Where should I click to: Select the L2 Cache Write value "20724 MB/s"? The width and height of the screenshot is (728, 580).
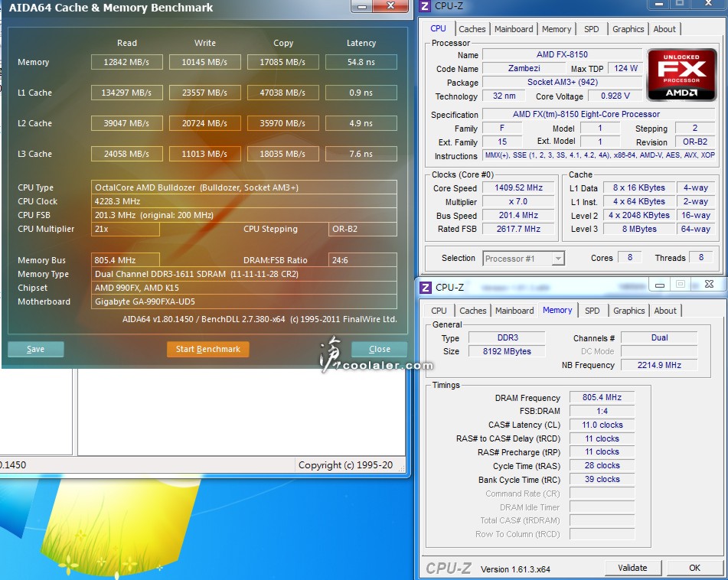204,123
